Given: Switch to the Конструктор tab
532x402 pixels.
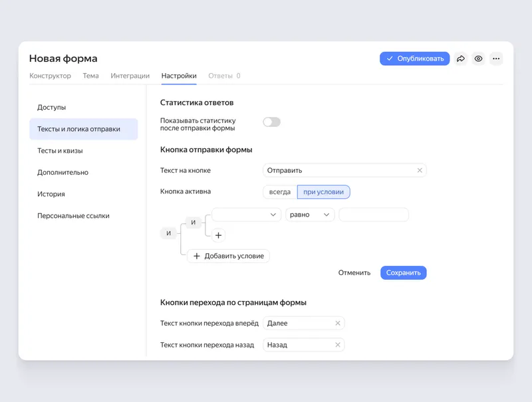Looking at the screenshot, I should pos(51,76).
